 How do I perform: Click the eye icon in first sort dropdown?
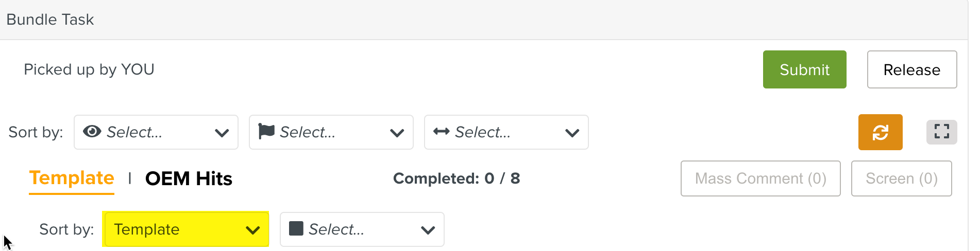92,132
